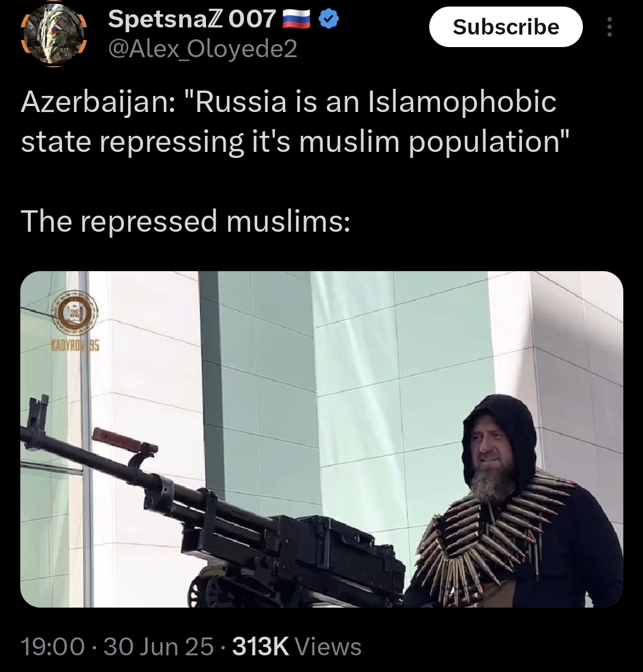
Task: Click the Russian flag emoji beside name
Action: click(296, 19)
